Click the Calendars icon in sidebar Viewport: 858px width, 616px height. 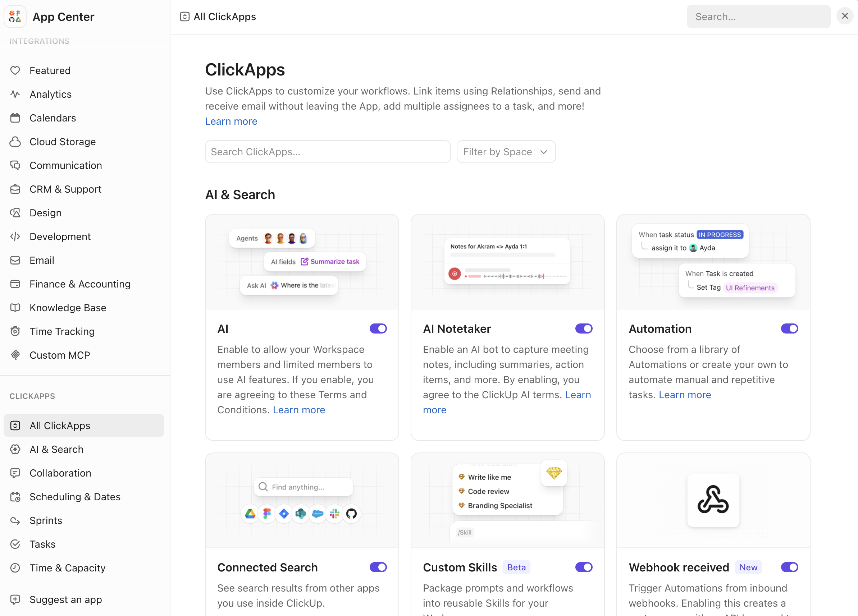click(15, 118)
